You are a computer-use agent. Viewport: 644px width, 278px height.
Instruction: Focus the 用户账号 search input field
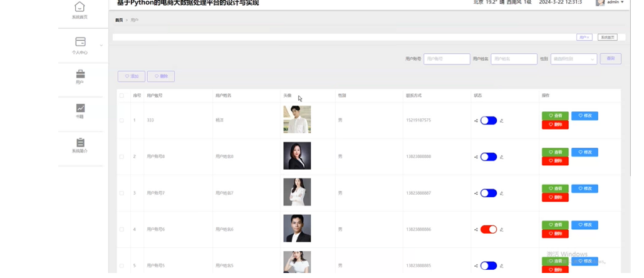[x=447, y=59]
